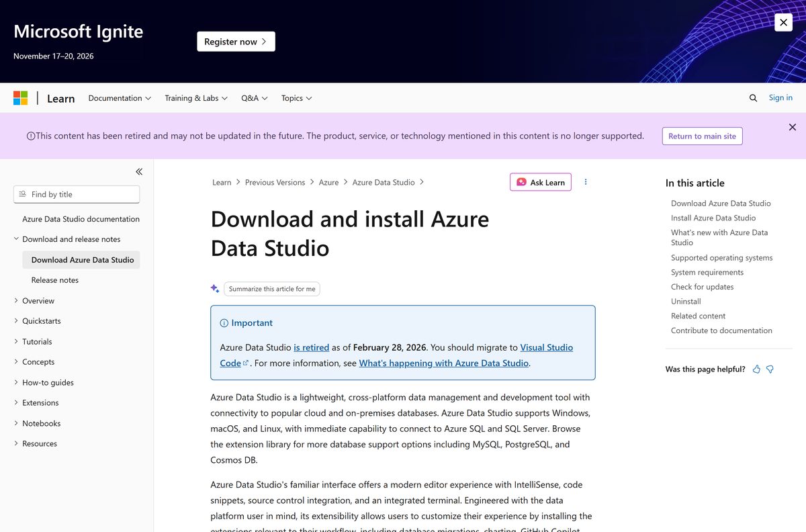The width and height of the screenshot is (806, 532).
Task: Open the search magnifier icon
Action: coord(753,98)
